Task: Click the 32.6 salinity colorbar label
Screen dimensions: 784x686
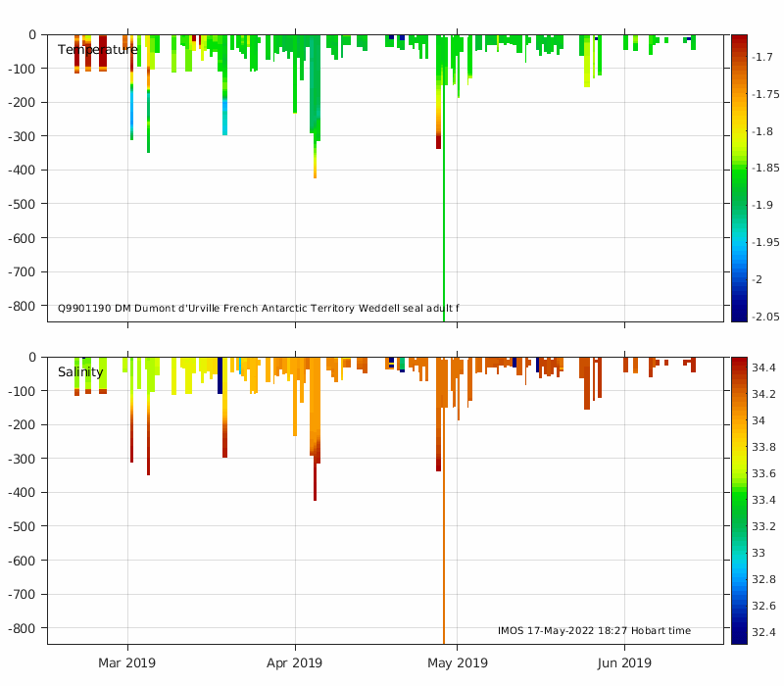Action: point(764,606)
